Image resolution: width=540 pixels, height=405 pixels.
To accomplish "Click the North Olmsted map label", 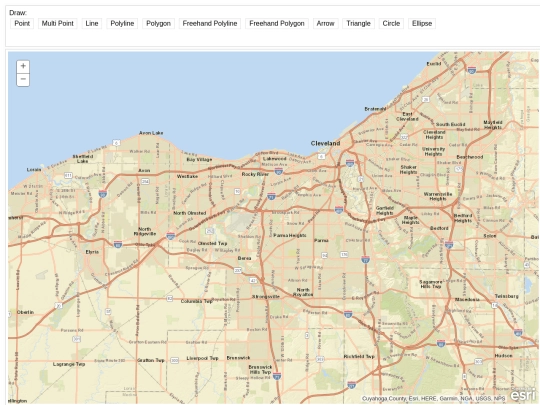I will click(x=190, y=213).
